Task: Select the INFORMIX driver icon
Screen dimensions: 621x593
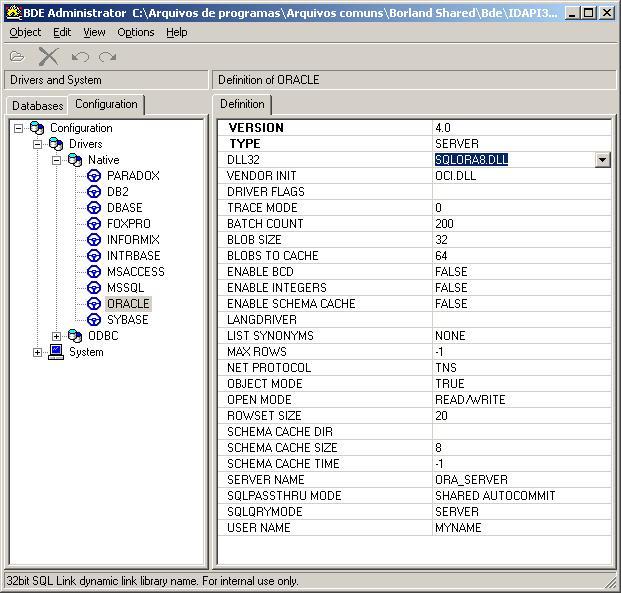Action: 95,240
